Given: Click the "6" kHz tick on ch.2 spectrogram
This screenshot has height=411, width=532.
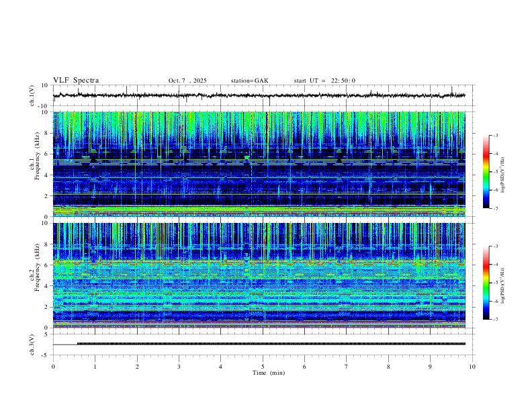Looking at the screenshot, I should tap(47, 265).
